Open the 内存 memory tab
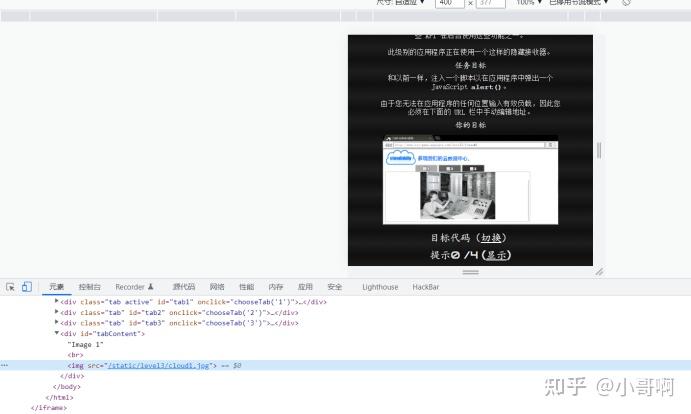 tap(276, 287)
